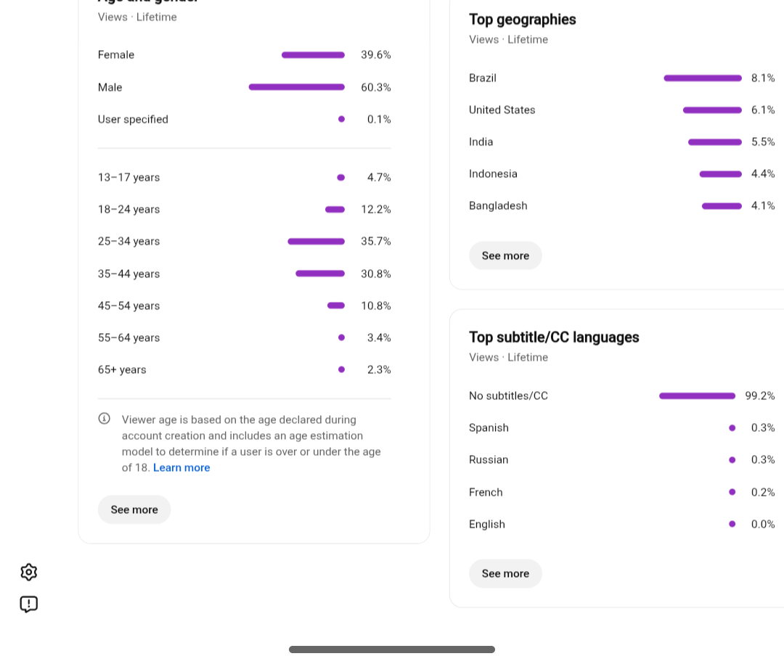Select the Top geographies heading
This screenshot has width=784, height=672.
[x=522, y=20]
